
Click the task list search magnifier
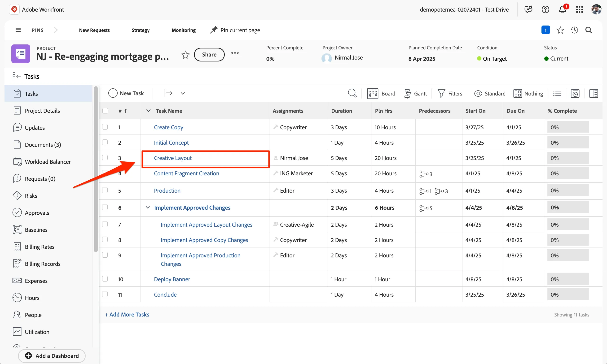(352, 93)
